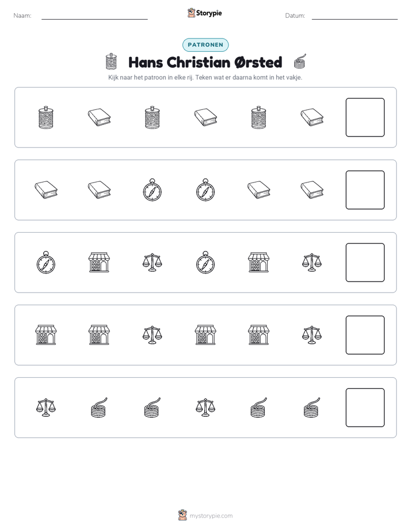Click the empty answer box in row four
411x532 pixels.
coord(365,335)
